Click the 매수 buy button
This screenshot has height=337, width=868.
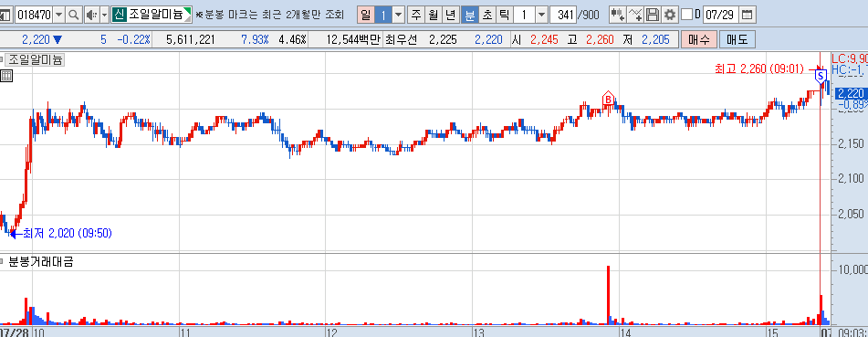point(698,39)
